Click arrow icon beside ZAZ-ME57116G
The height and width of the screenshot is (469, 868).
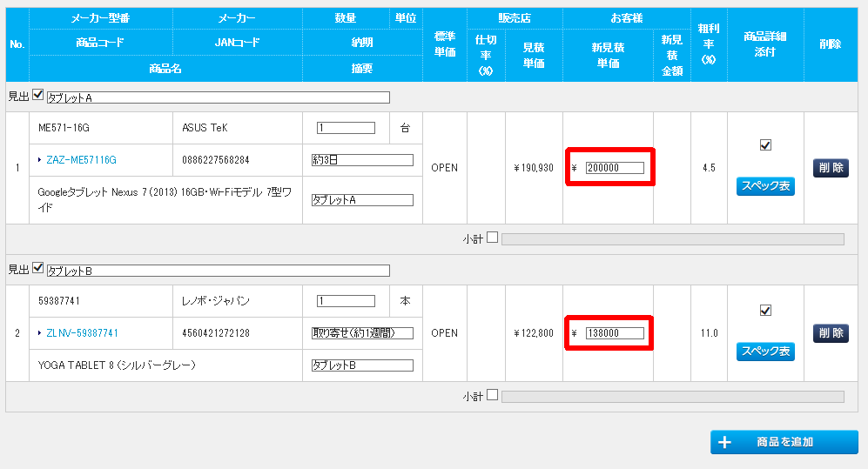39,160
